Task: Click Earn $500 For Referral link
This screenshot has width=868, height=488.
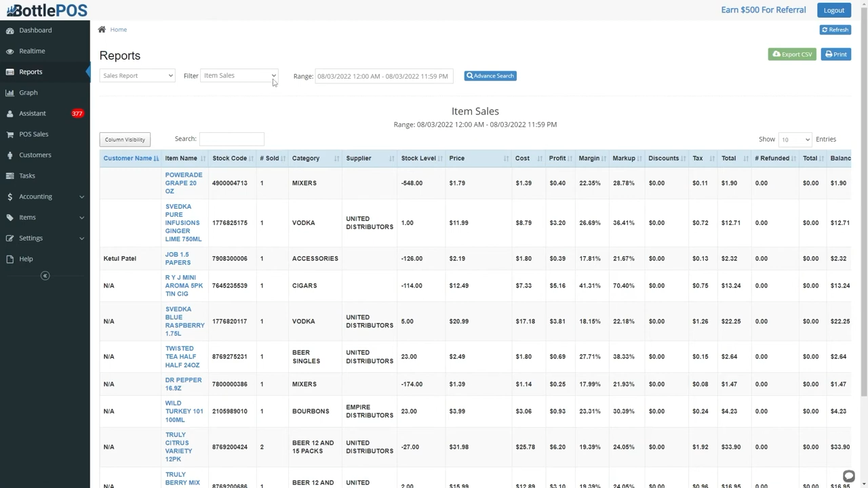Action: (x=764, y=10)
